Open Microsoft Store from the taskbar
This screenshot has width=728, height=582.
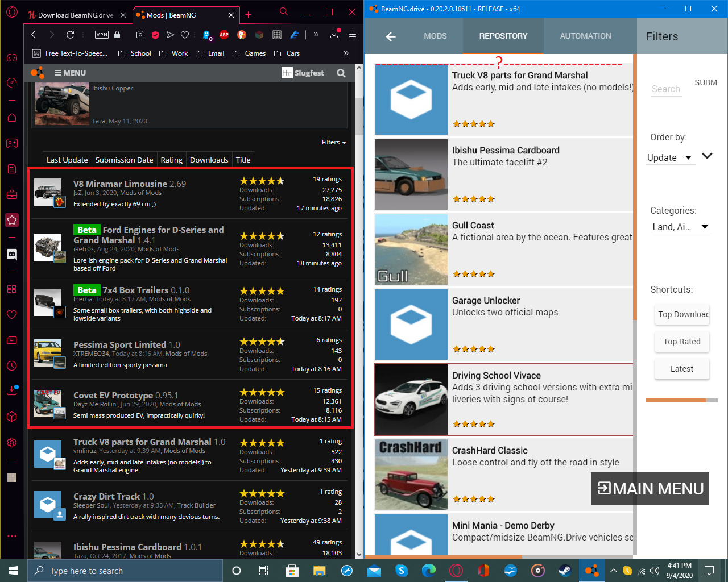[x=292, y=571]
